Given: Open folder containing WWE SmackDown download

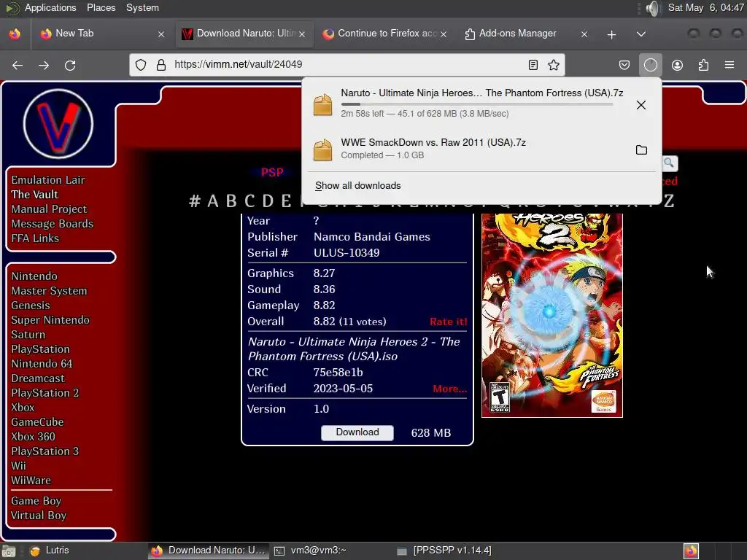Looking at the screenshot, I should [641, 150].
